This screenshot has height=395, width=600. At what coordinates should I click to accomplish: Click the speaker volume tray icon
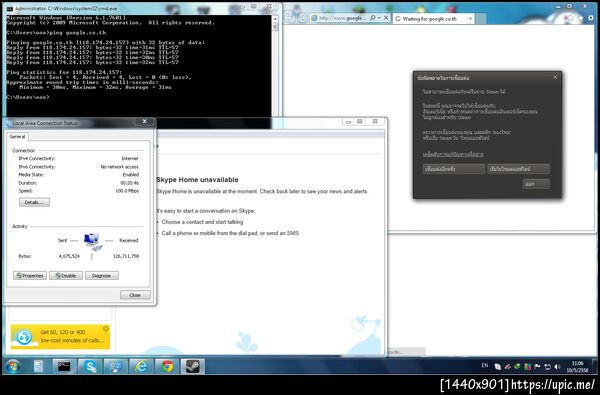pos(558,367)
